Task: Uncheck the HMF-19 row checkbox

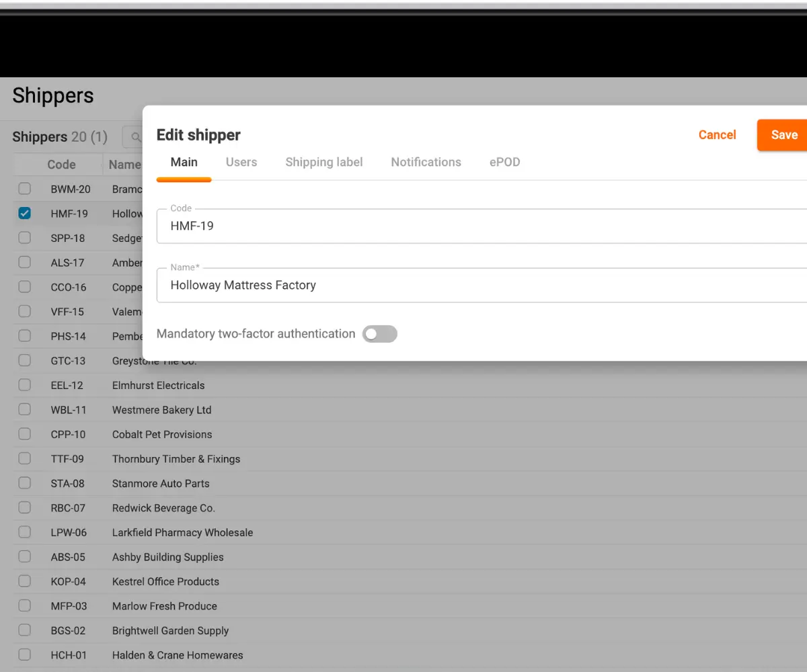Action: pos(25,214)
